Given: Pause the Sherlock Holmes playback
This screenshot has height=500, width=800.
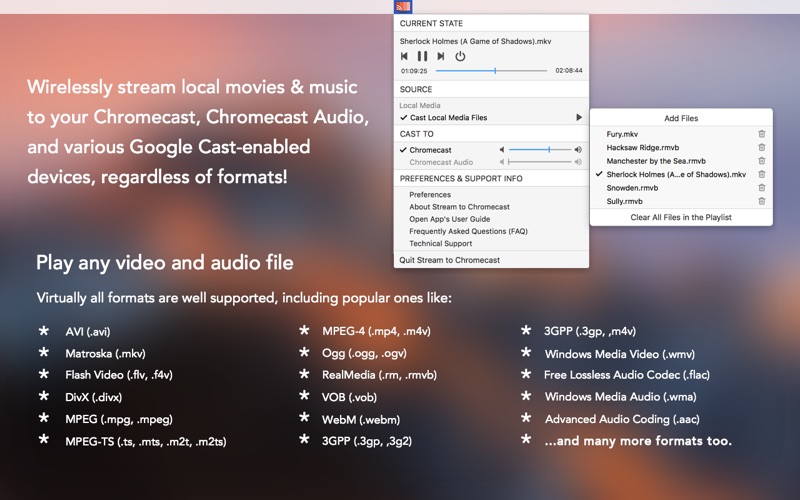Looking at the screenshot, I should [422, 56].
